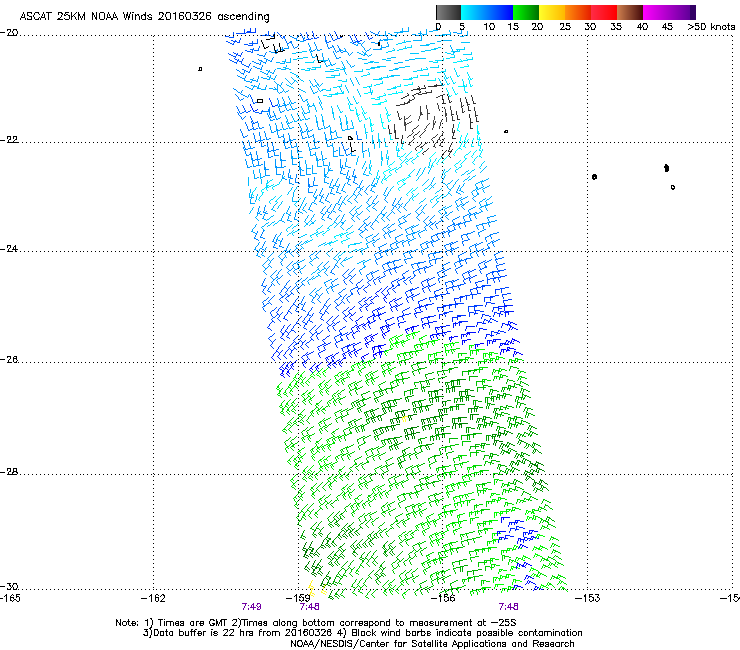Click the purple '7:48' time near -155
Viewport: 740px width, 650px height.
pos(508,607)
